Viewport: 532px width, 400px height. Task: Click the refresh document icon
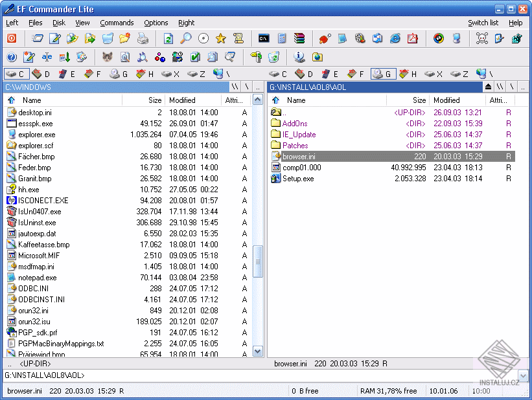point(168,38)
